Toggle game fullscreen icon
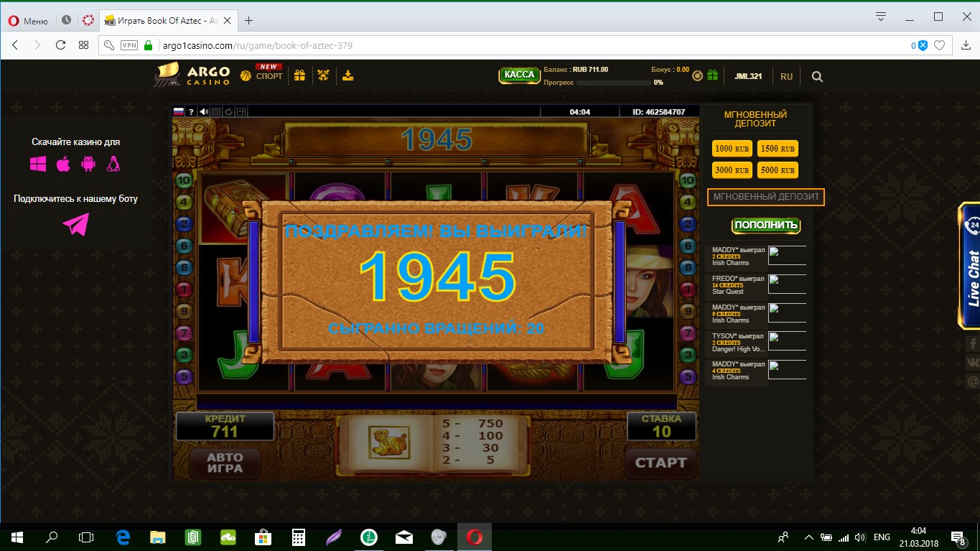Viewport: 980px width, 551px height. [241, 111]
